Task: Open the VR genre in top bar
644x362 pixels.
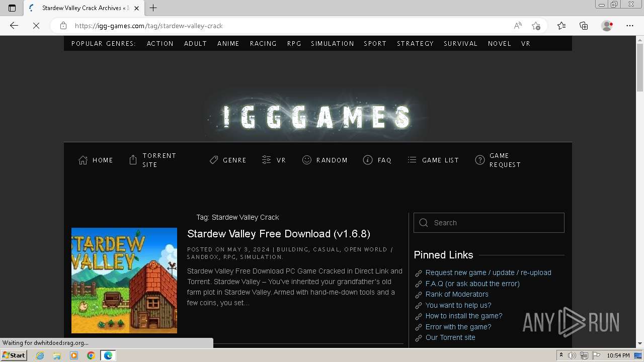Action: click(526, 44)
